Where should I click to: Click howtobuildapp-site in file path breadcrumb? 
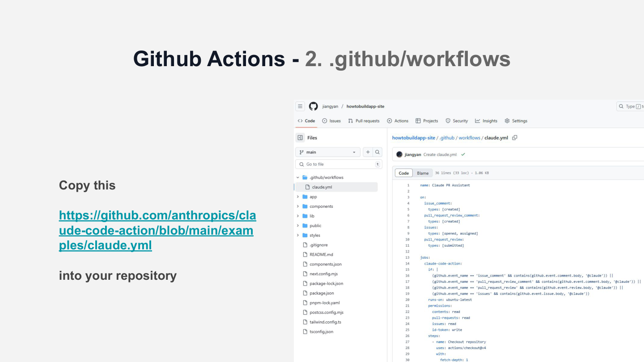(x=414, y=138)
